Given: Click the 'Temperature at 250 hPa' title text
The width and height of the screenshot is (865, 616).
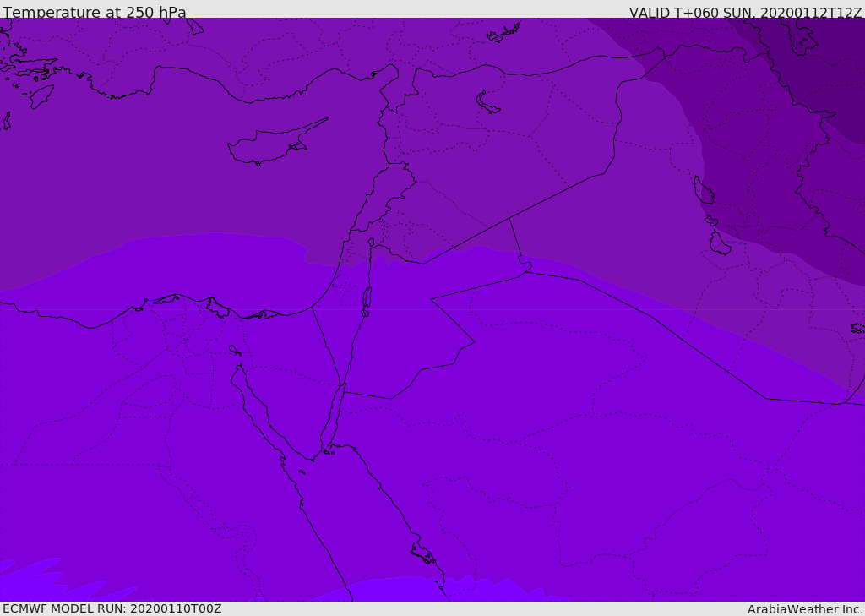Looking at the screenshot, I should (x=95, y=12).
